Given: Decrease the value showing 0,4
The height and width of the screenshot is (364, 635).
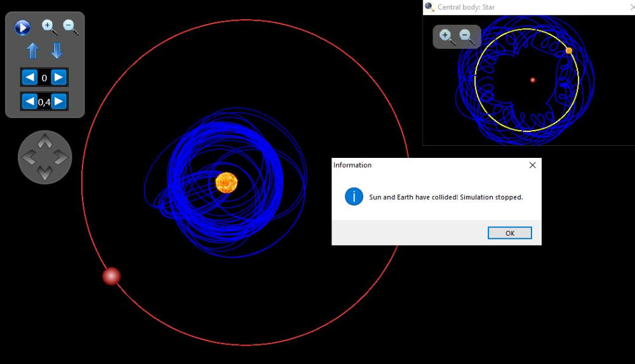Looking at the screenshot, I should [30, 101].
